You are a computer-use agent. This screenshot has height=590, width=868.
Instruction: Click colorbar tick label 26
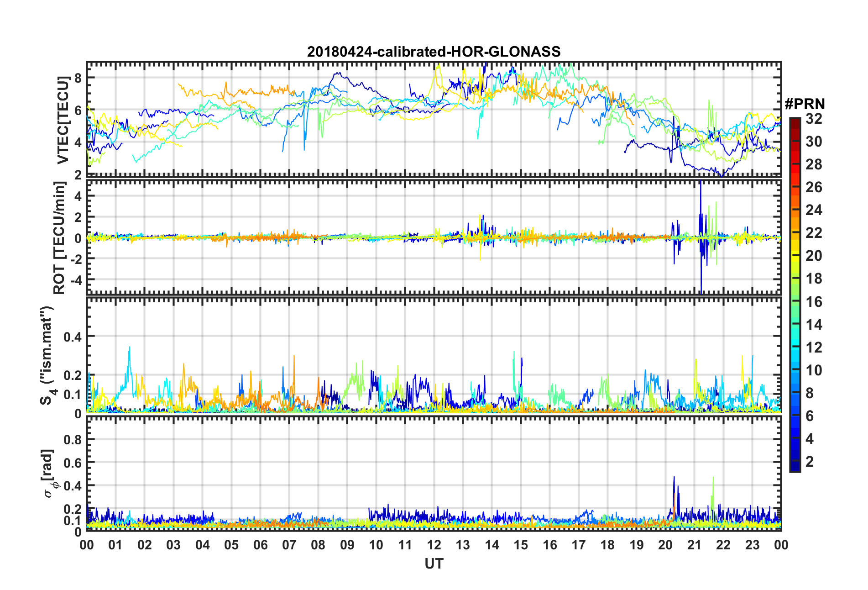pyautogui.click(x=814, y=187)
